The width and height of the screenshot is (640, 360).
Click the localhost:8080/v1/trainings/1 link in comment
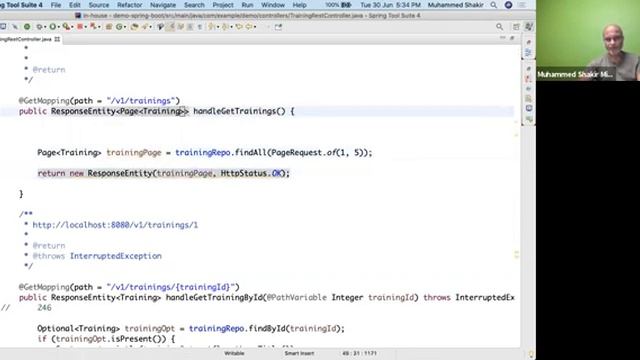pyautogui.click(x=115, y=225)
